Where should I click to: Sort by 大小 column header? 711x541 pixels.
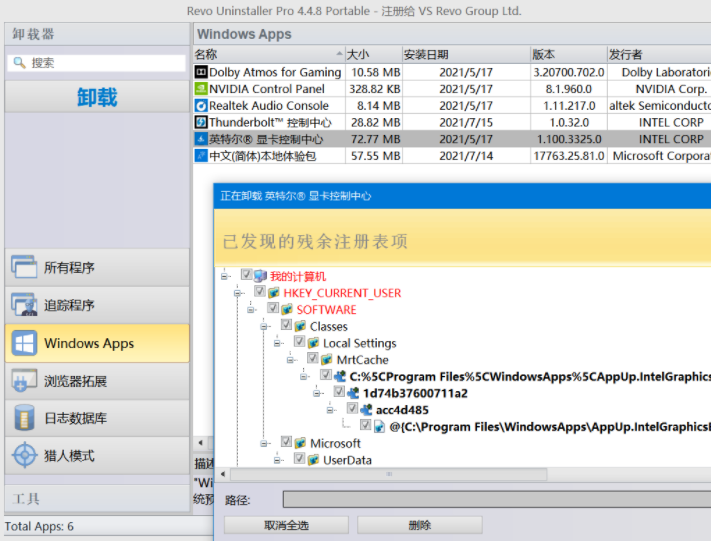374,54
